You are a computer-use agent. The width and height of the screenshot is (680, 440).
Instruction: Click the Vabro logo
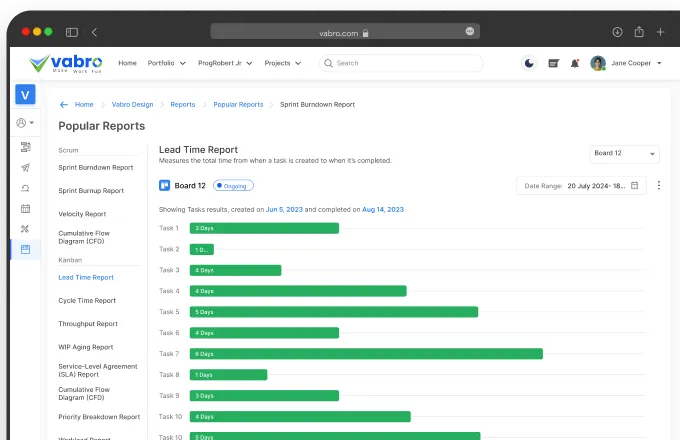click(66, 63)
